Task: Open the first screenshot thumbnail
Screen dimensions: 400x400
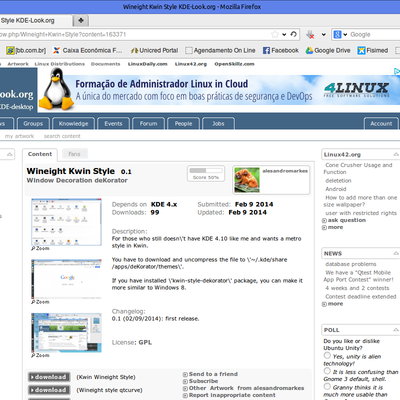Action: pyautogui.click(x=66, y=222)
